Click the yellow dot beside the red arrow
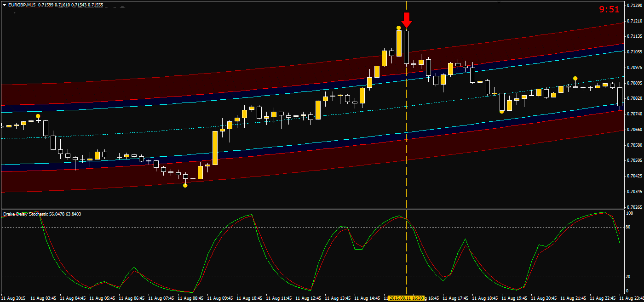644x302 pixels. (398, 28)
